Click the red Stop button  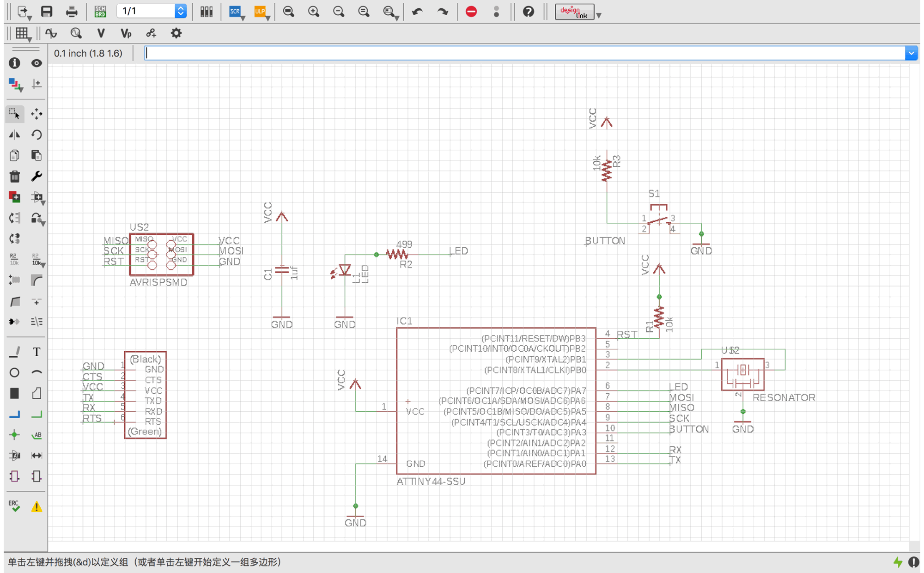(x=471, y=12)
